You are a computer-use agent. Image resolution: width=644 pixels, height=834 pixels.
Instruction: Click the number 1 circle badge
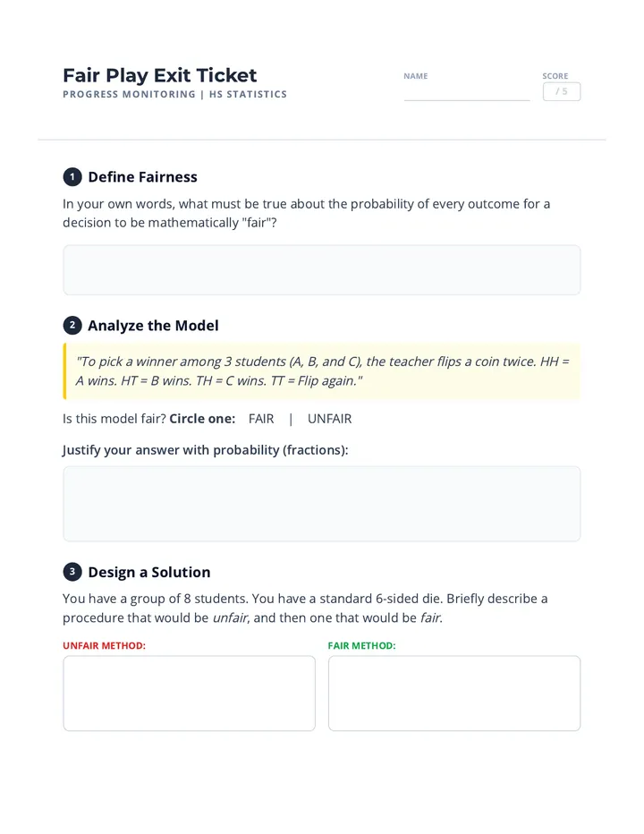click(x=72, y=176)
